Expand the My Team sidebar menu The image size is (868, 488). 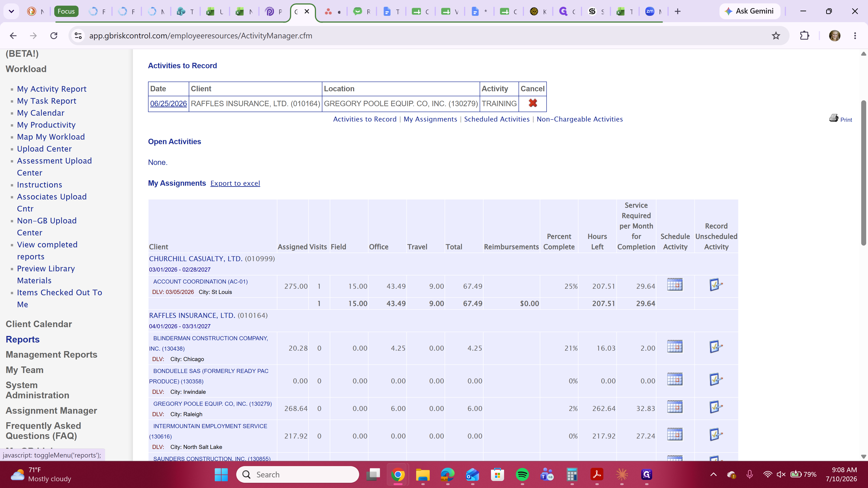[25, 370]
